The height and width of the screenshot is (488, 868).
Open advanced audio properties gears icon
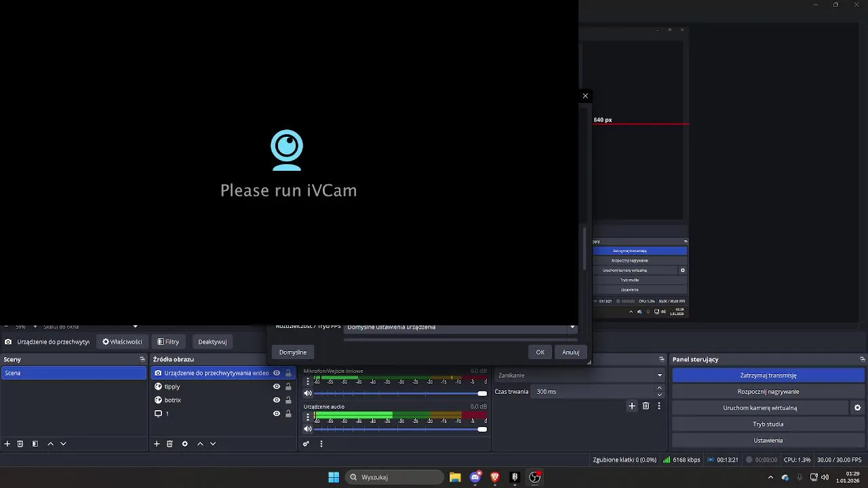(306, 444)
